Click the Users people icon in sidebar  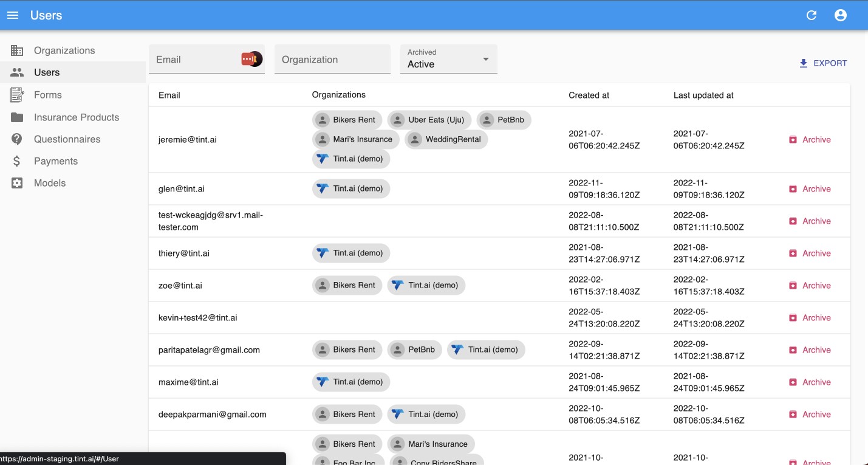(17, 72)
